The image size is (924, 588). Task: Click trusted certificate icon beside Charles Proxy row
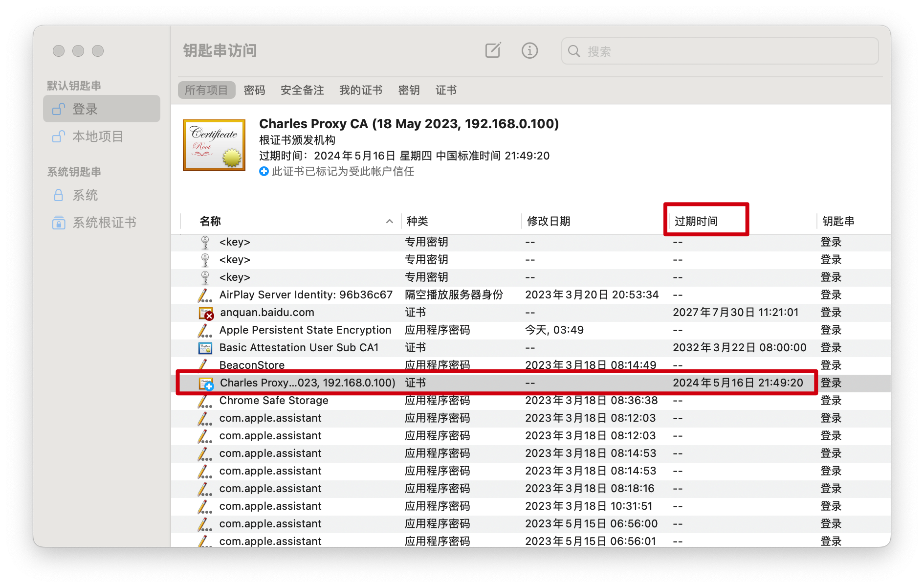pos(206,384)
